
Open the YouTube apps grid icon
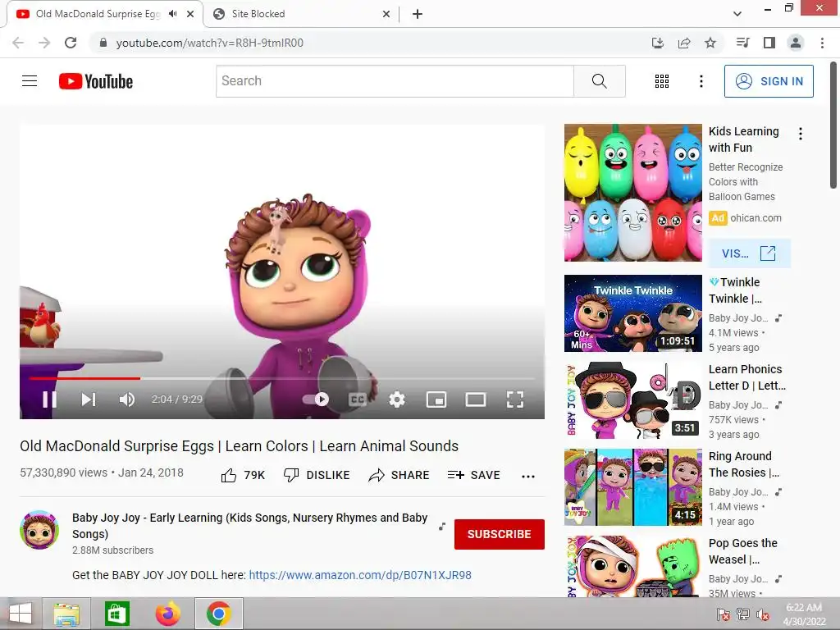(662, 81)
